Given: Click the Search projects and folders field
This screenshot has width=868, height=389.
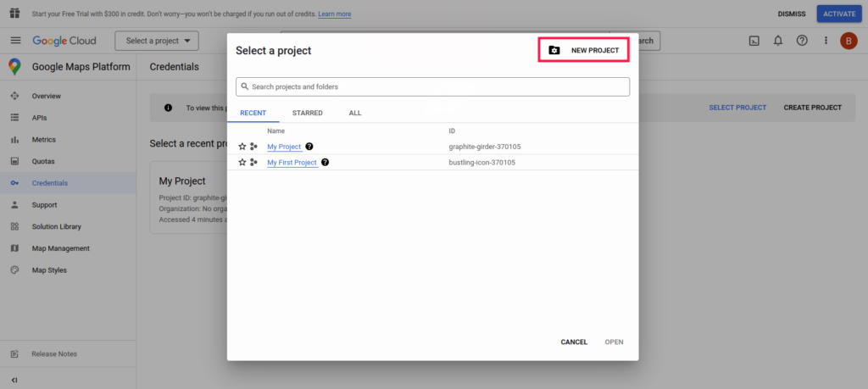Looking at the screenshot, I should pos(432,86).
